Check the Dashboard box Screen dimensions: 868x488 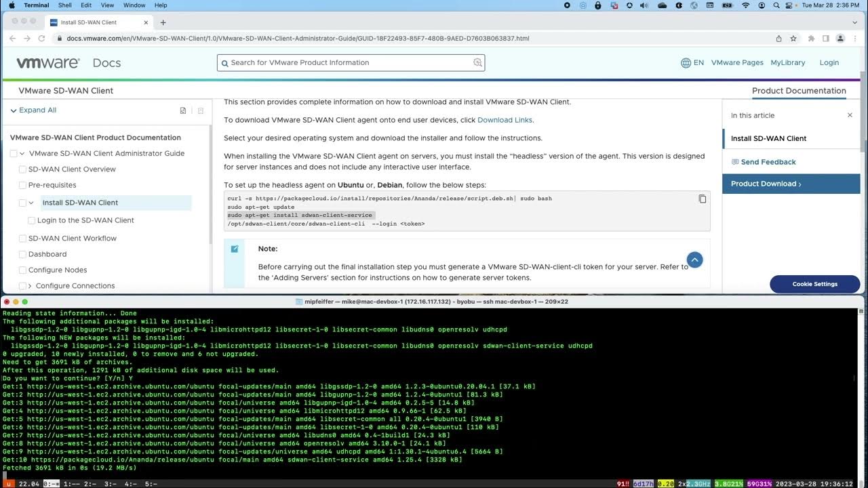coord(22,254)
